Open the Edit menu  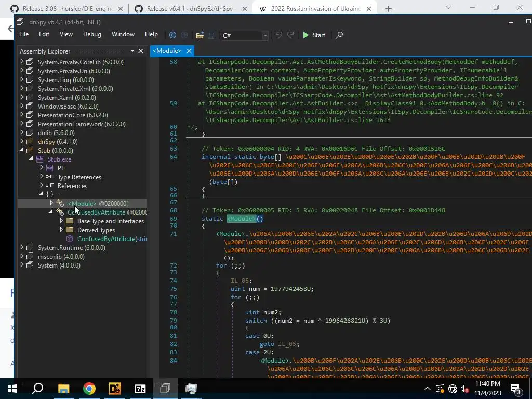(x=44, y=34)
